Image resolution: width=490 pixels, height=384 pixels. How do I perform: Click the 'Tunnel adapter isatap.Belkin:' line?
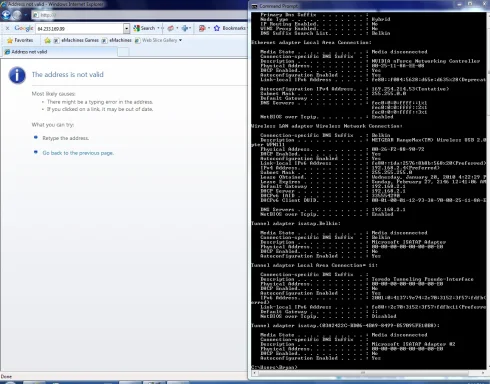[296, 223]
